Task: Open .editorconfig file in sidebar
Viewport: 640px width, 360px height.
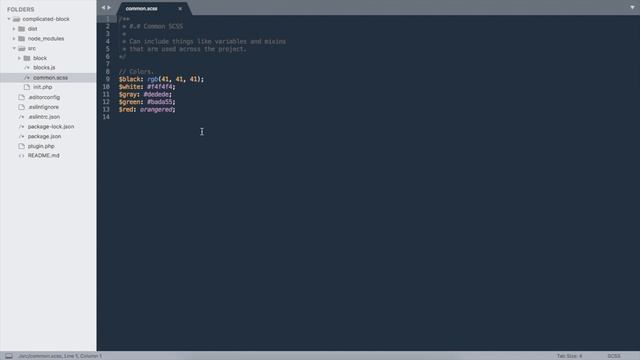Action: (44, 97)
